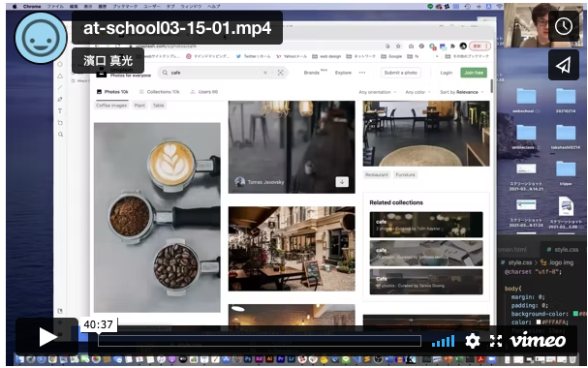
Task: Open the Any orientation dropdown
Action: pyautogui.click(x=377, y=92)
